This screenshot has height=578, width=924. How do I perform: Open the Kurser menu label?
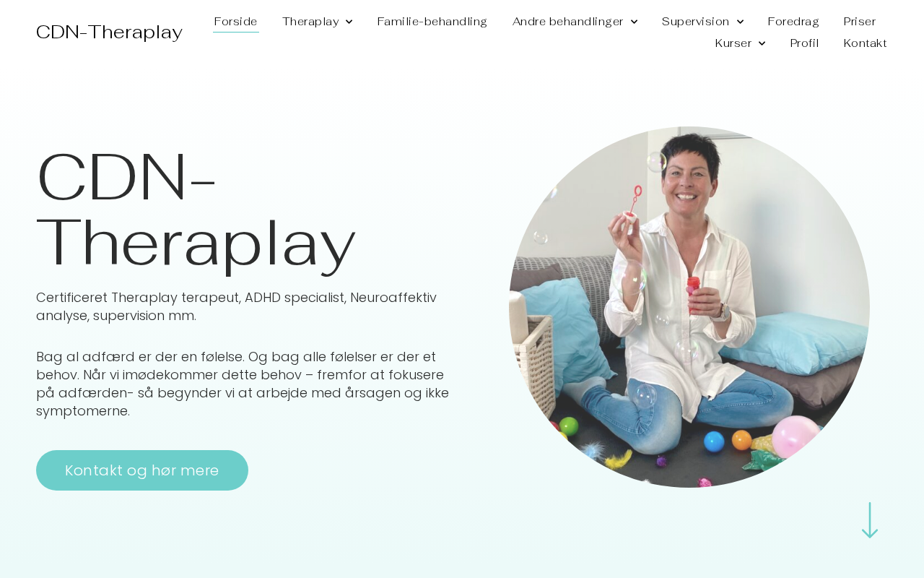coord(733,43)
